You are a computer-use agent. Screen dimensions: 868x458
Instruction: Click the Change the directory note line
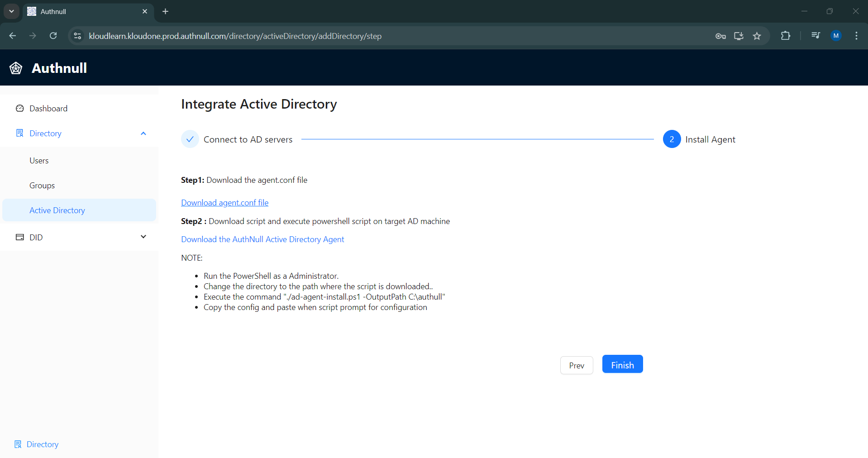(318, 286)
